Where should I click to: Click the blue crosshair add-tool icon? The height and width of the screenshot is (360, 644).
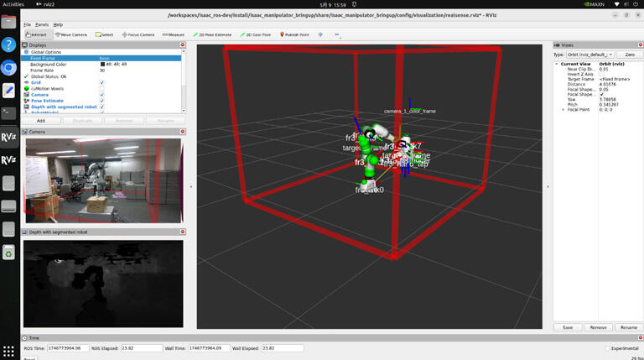[320, 34]
